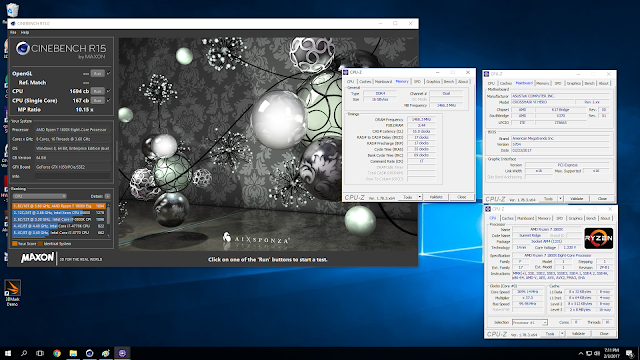
Task: Open Tools dropdown arrow in Mainboard CPU-Z window
Action: click(560, 199)
